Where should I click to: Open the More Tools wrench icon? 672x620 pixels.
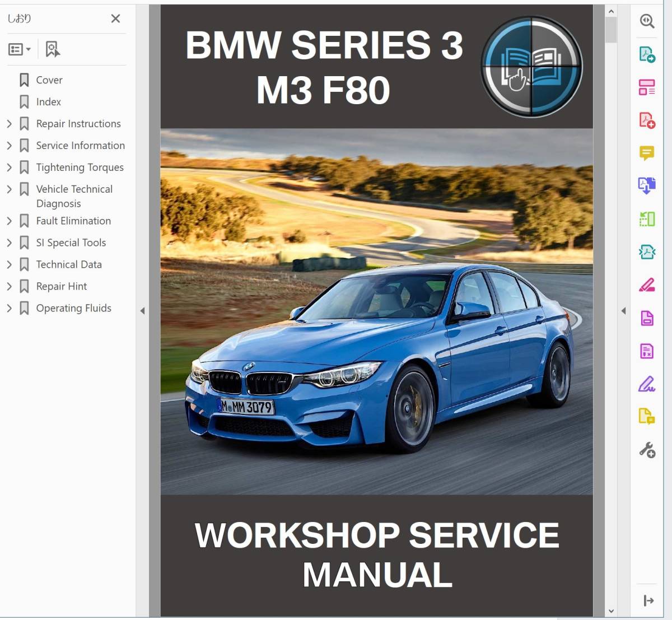click(647, 450)
